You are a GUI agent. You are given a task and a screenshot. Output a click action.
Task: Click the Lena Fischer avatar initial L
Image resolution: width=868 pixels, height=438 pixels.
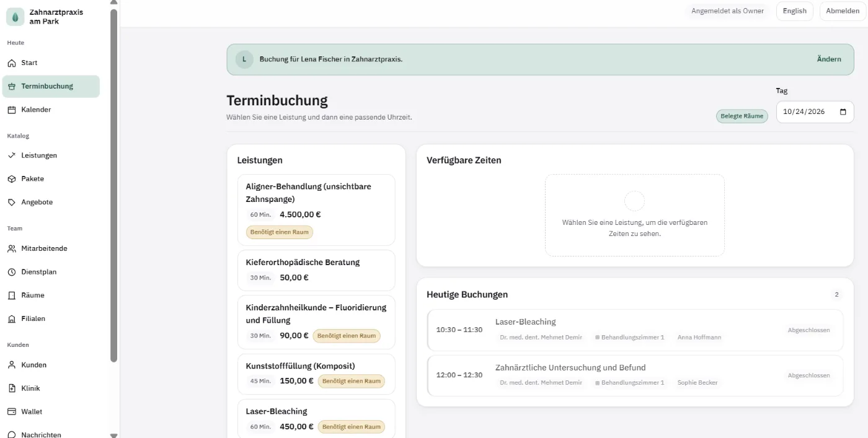coord(244,59)
